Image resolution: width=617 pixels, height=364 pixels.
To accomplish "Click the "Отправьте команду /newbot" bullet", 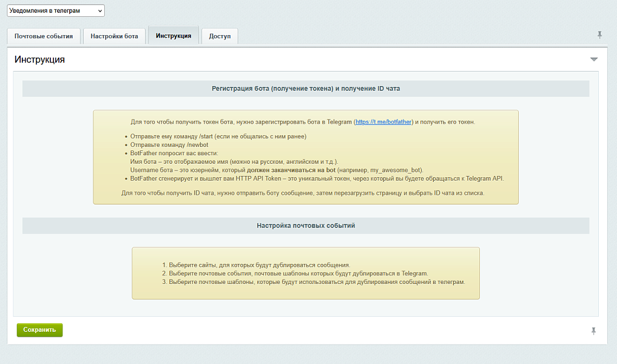I will 169,145.
